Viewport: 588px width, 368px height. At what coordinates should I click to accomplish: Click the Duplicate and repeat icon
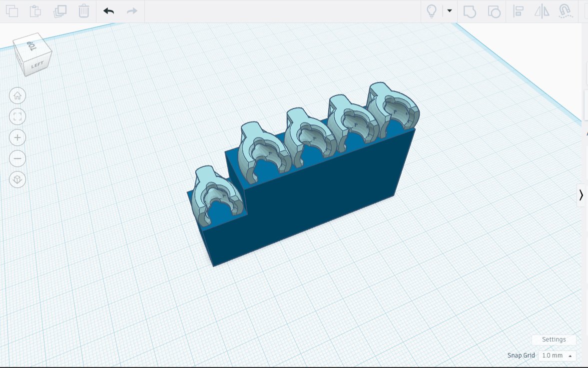point(60,11)
